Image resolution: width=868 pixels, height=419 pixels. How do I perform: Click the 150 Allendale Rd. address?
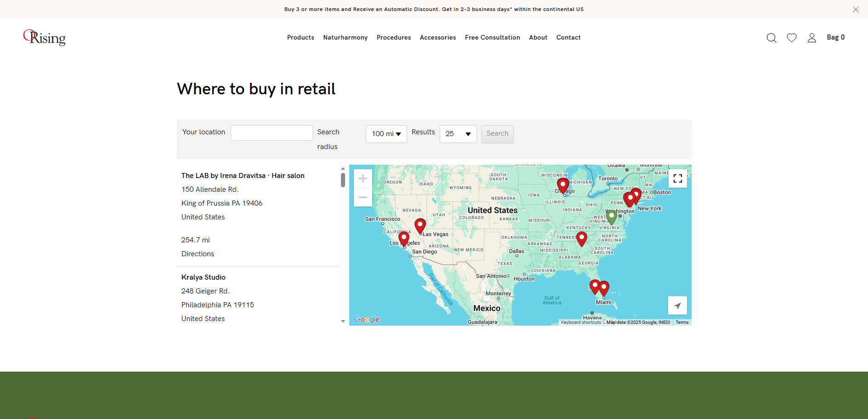pyautogui.click(x=210, y=189)
